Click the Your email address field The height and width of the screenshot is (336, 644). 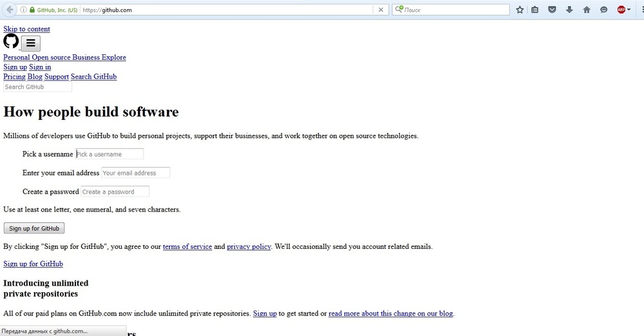[x=136, y=173]
